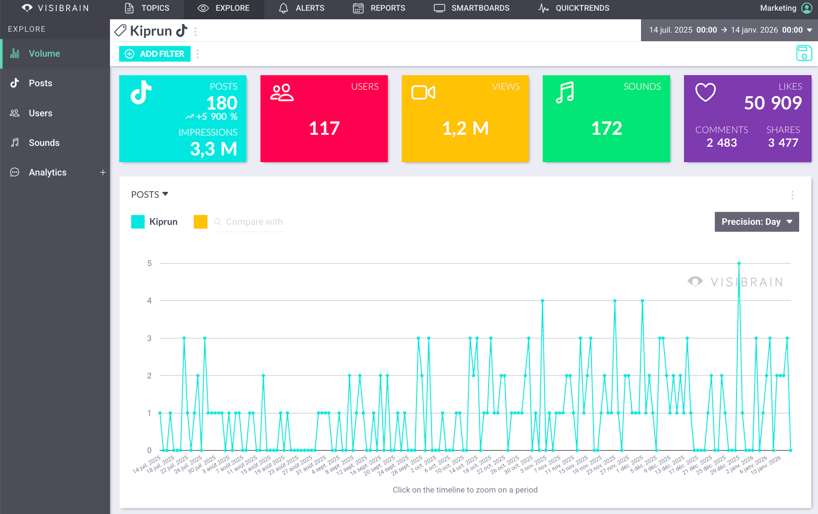This screenshot has width=818, height=514.
Task: Click the heart icon on Likes card
Action: [x=705, y=93]
